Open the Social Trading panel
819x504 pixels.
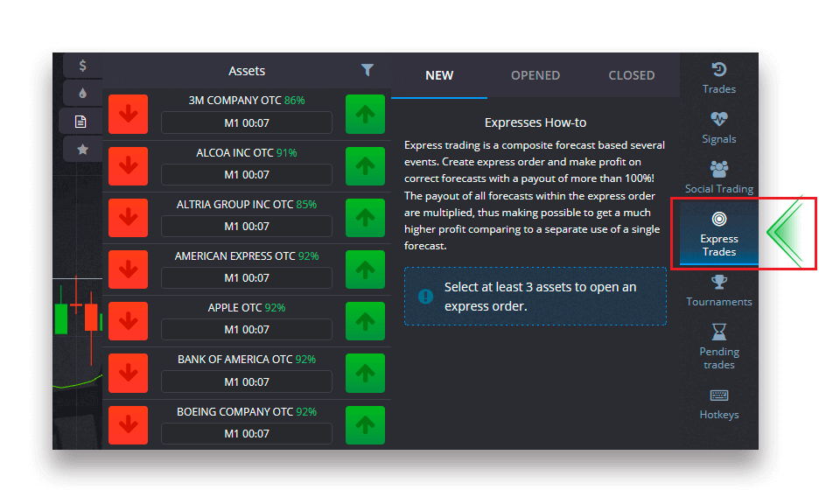click(718, 177)
